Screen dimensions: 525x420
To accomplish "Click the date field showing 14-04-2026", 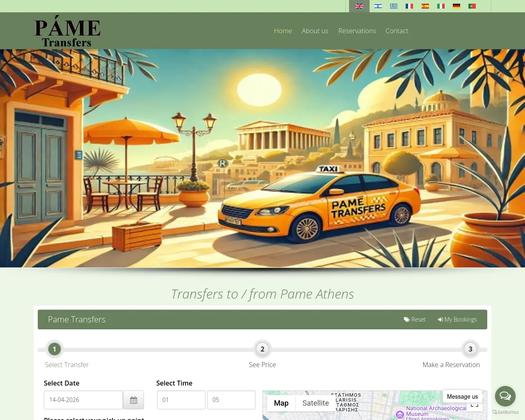I will 83,399.
